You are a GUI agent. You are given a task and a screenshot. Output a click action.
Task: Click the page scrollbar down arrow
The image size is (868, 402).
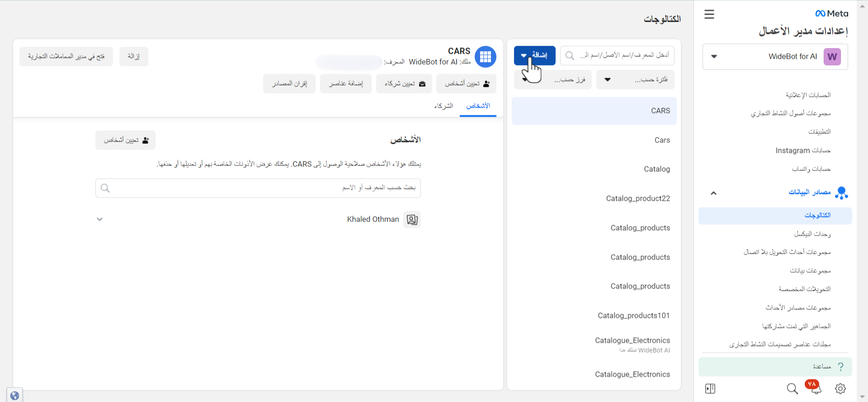(862, 397)
